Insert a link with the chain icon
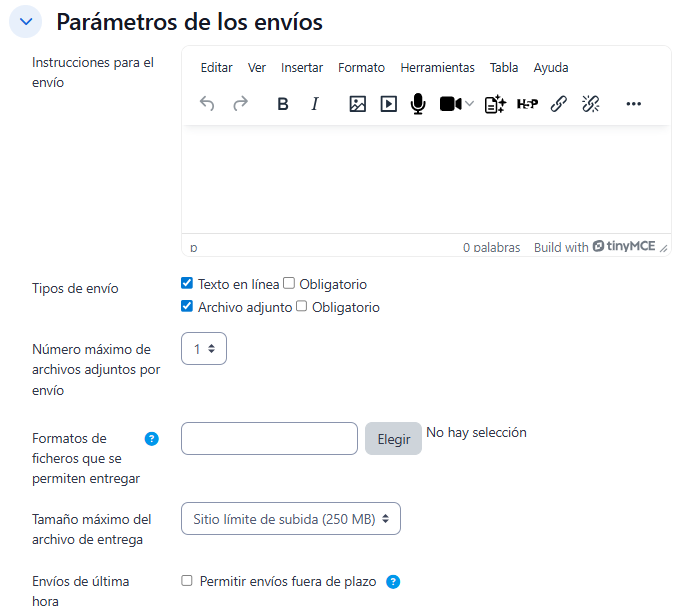 pos(559,104)
